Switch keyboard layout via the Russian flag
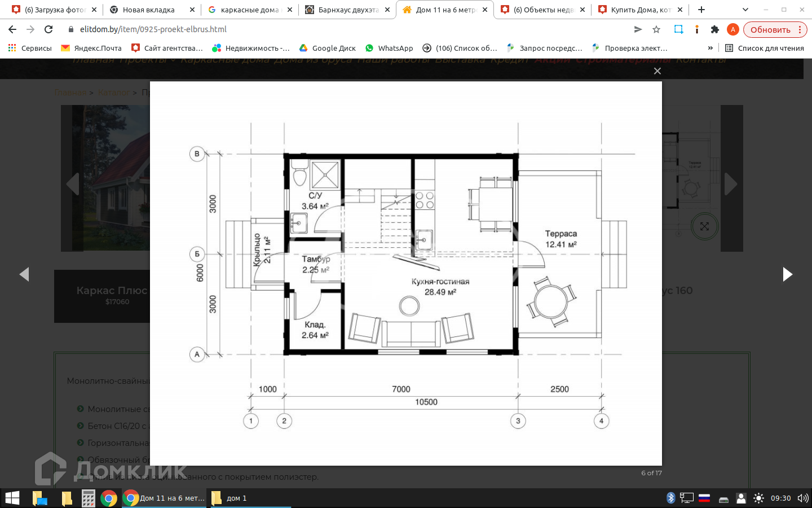The height and width of the screenshot is (508, 812). point(704,498)
